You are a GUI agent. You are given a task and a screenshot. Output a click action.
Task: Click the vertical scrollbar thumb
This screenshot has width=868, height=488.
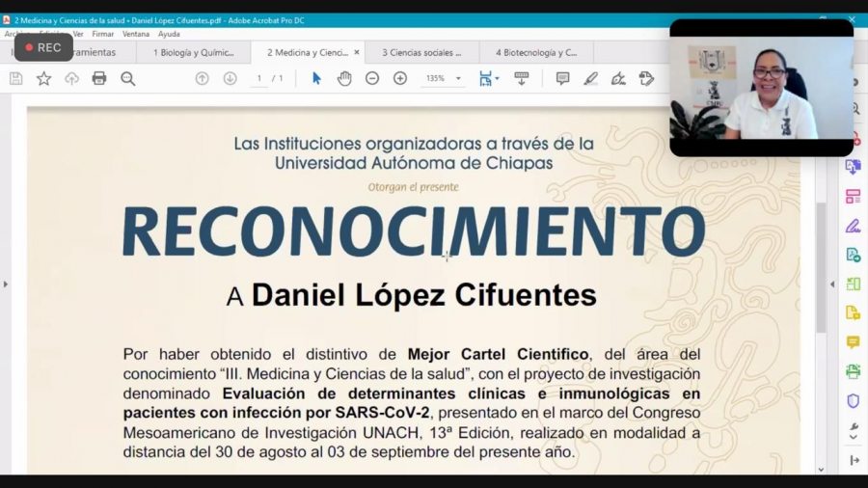821,268
